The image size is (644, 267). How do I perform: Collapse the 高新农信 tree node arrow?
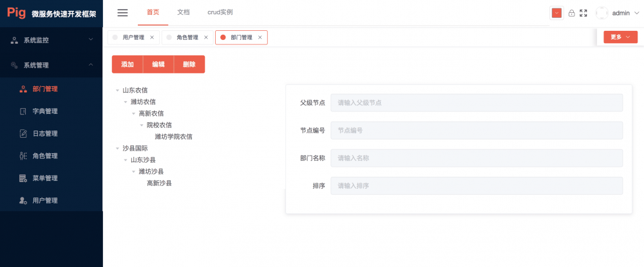(x=133, y=114)
